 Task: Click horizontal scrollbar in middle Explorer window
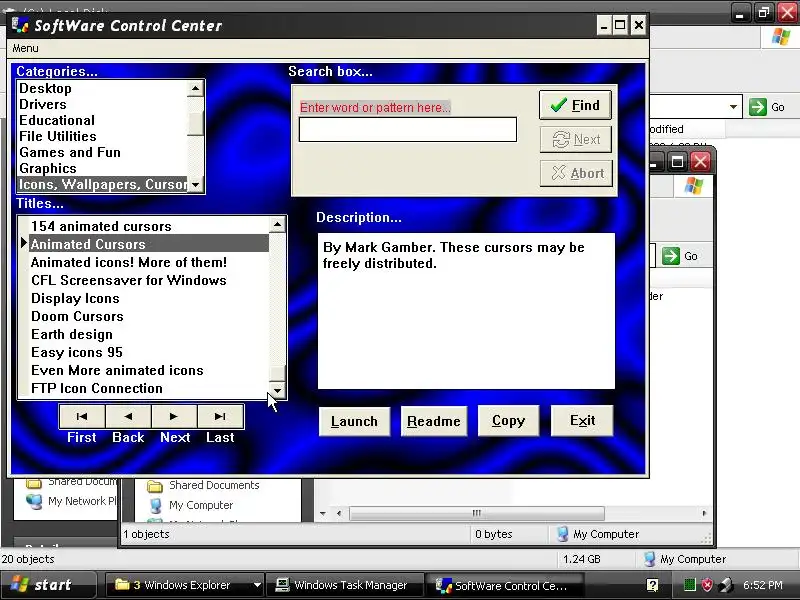[477, 513]
